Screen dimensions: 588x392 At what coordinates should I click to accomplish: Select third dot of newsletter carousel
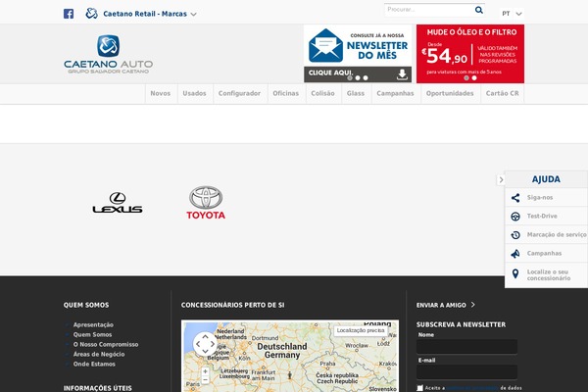[366, 78]
